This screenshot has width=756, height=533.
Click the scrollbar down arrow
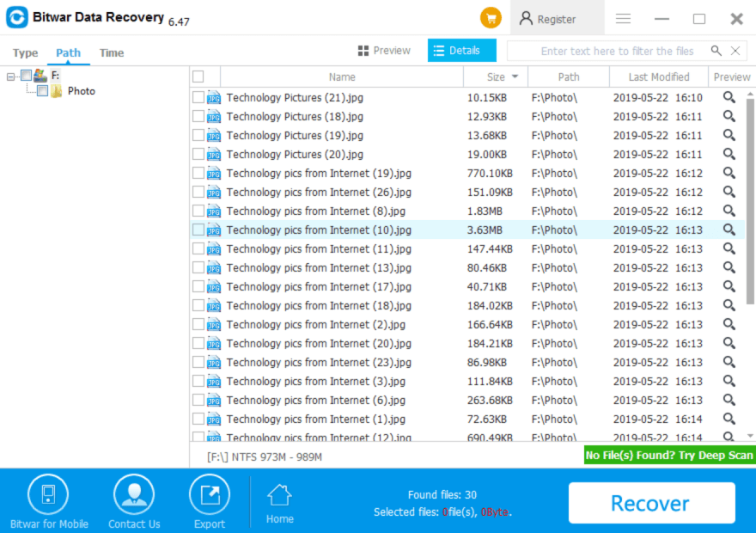(750, 436)
